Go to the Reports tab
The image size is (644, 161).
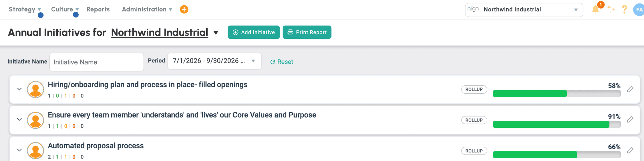tap(98, 9)
